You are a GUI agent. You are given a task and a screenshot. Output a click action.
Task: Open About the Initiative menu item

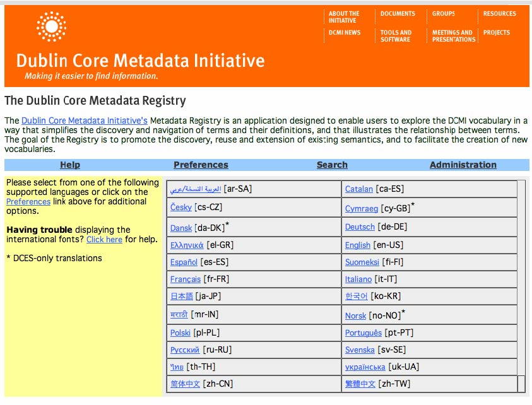(x=344, y=17)
